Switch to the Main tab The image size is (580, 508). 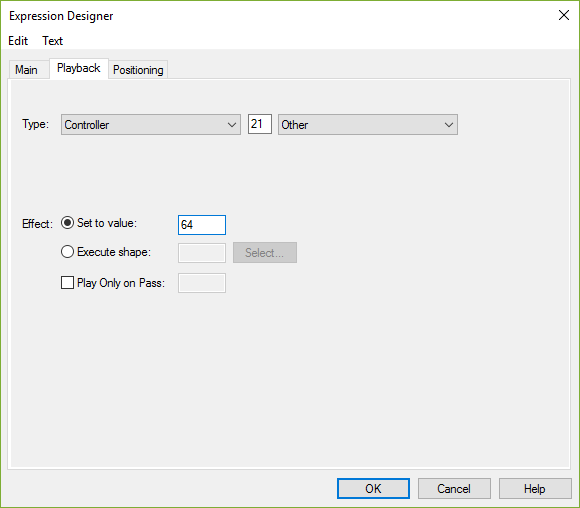click(x=27, y=70)
